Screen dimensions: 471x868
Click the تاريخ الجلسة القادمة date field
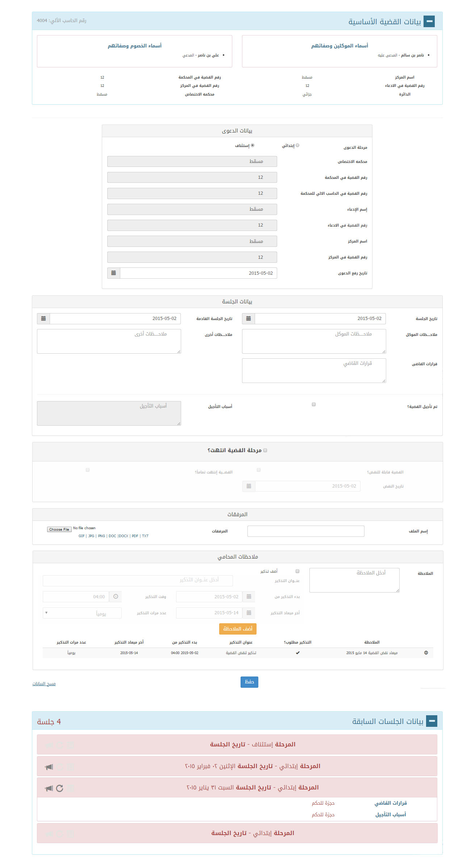[115, 319]
